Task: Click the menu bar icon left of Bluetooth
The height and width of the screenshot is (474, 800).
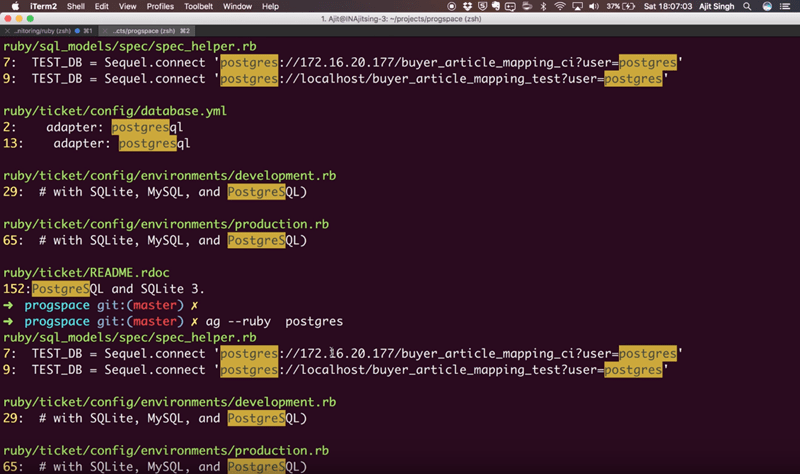Action: pyautogui.click(x=527, y=6)
